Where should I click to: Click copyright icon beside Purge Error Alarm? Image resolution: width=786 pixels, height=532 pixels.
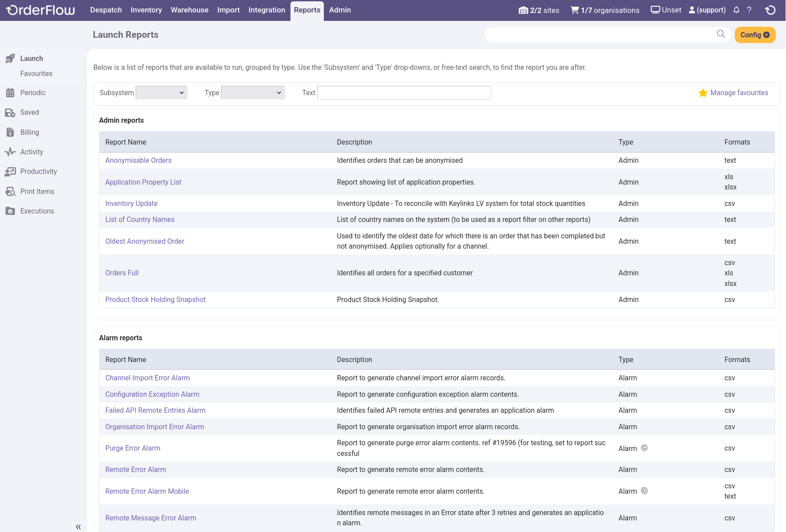tap(644, 448)
